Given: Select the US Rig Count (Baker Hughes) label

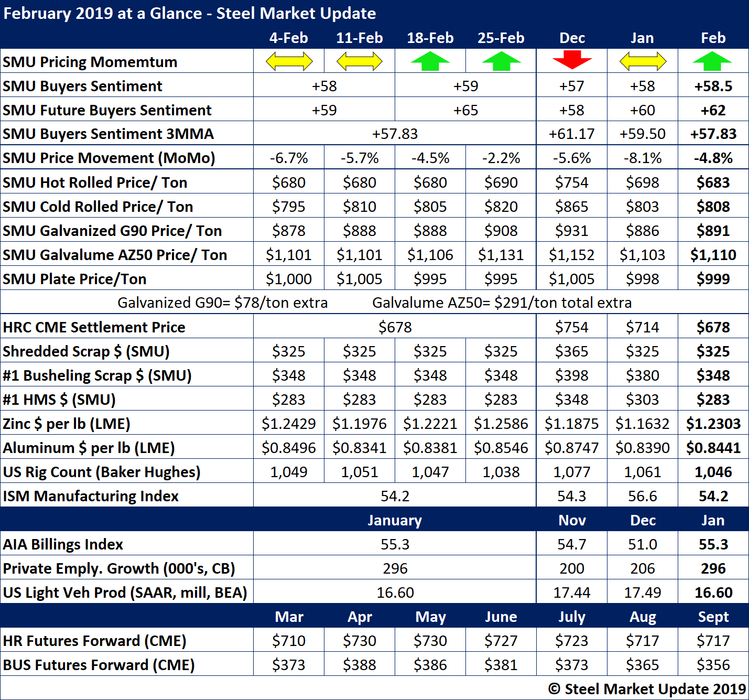Looking at the screenshot, I should 102,472.
